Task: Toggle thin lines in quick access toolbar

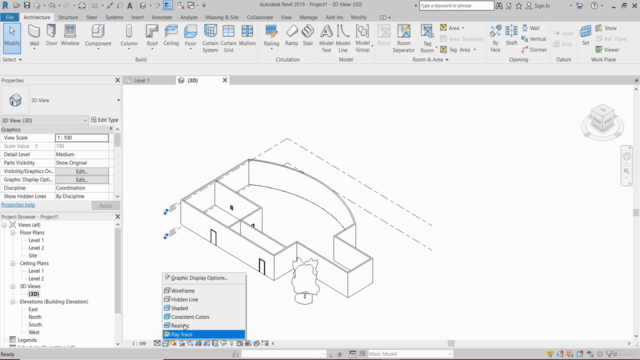Action: [168, 5]
